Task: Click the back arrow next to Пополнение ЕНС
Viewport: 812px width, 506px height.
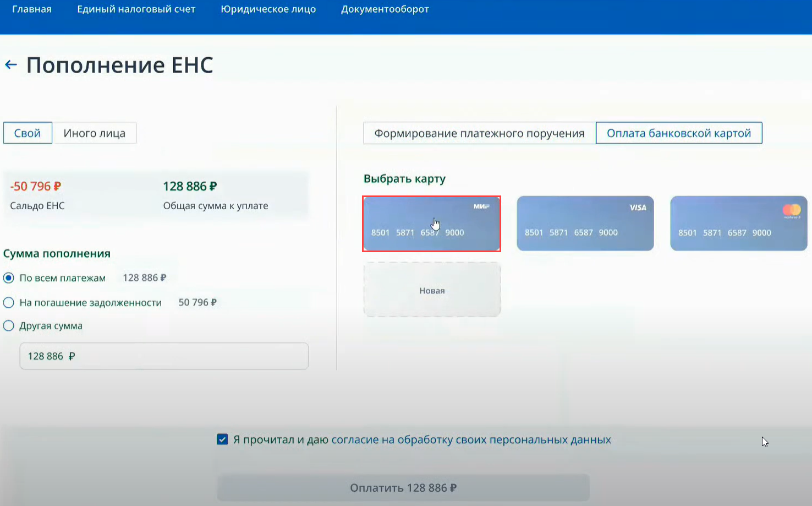Action: click(10, 65)
